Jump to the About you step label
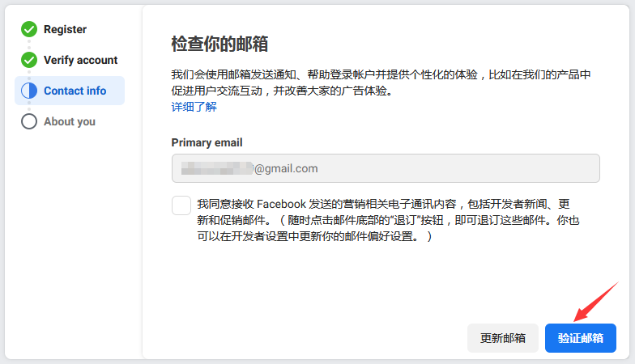This screenshot has width=635, height=364. (70, 121)
